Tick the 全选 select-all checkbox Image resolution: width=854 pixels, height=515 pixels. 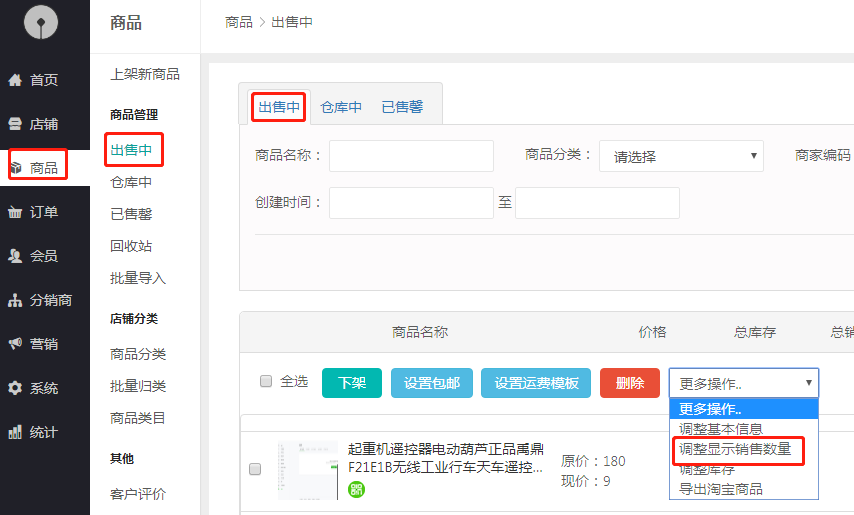point(266,381)
